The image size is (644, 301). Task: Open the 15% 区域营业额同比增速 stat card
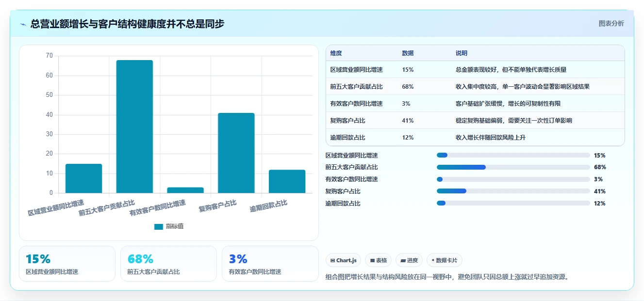tap(67, 264)
